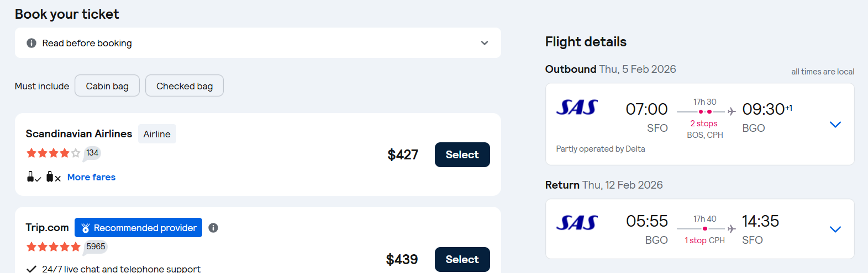Select the $427 Scandinavian Airlines fare
Image resolution: width=868 pixels, height=273 pixels.
[x=462, y=154]
